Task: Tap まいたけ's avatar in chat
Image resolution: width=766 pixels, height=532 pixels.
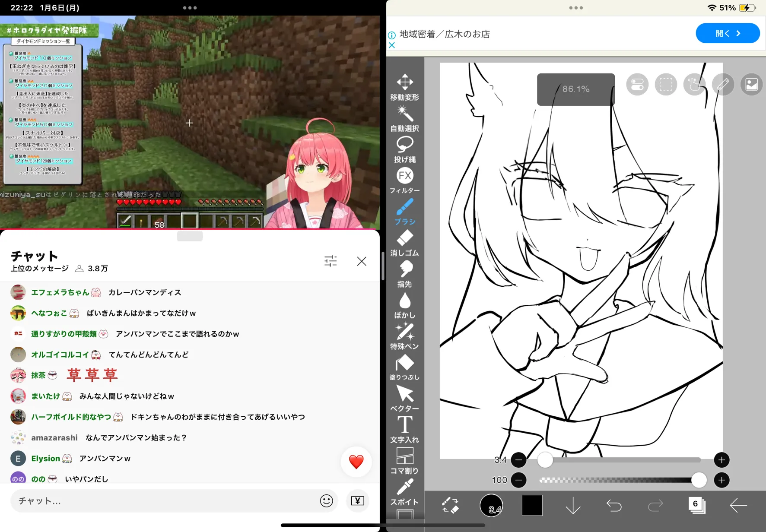Action: (18, 396)
